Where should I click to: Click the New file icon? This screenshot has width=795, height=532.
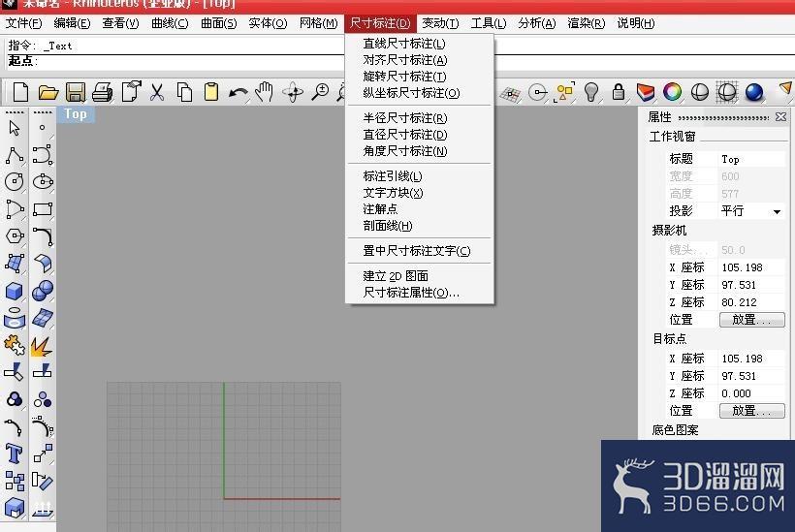coord(20,93)
